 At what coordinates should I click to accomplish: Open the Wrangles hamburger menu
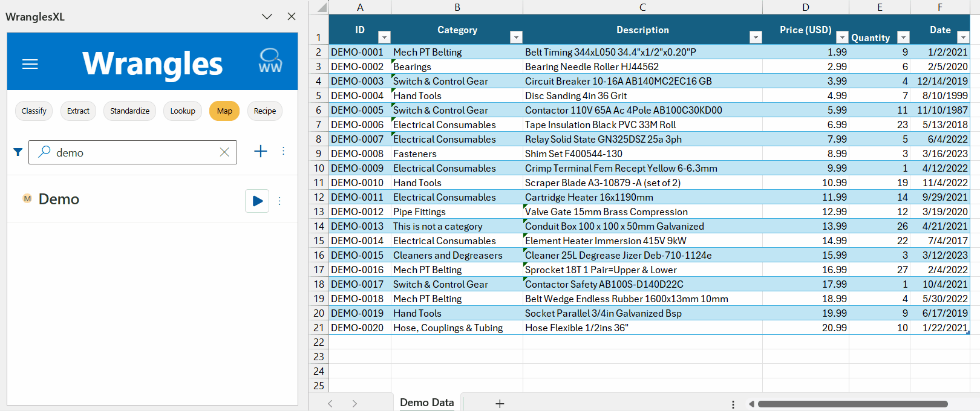30,64
